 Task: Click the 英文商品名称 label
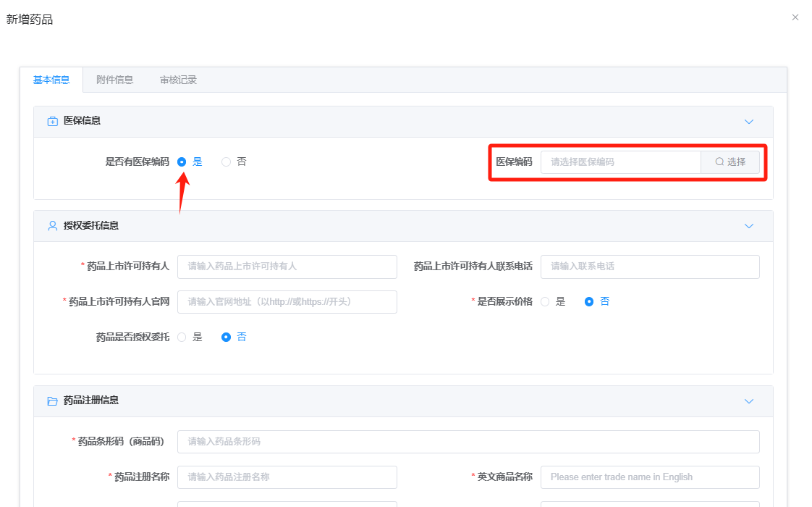504,477
